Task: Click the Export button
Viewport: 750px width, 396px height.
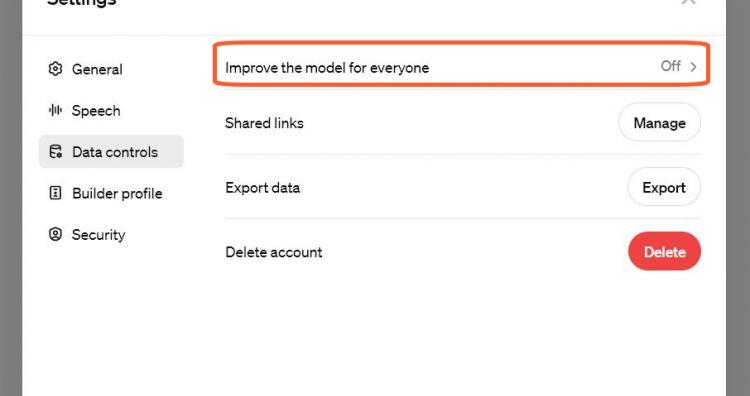Action: click(x=664, y=187)
